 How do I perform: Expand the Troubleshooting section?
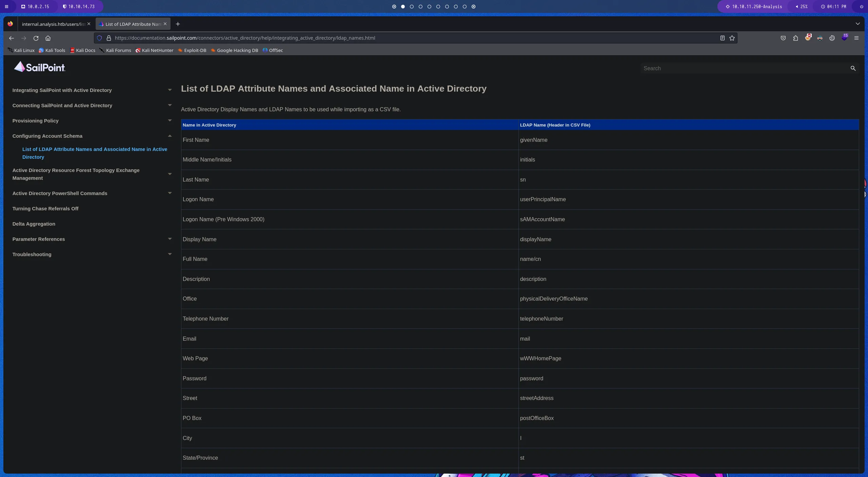[170, 254]
